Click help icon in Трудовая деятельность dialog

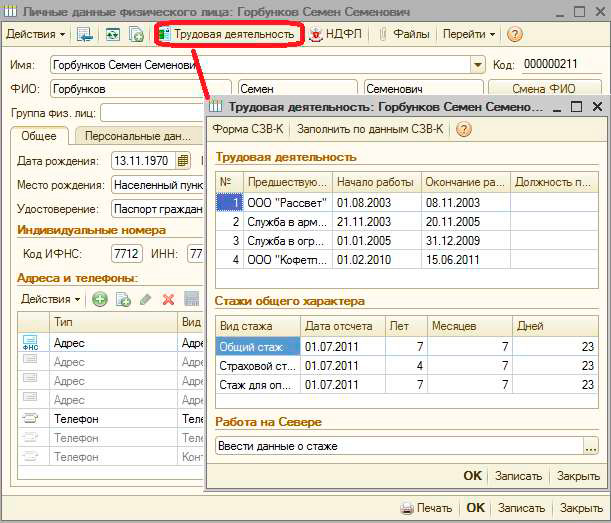464,129
